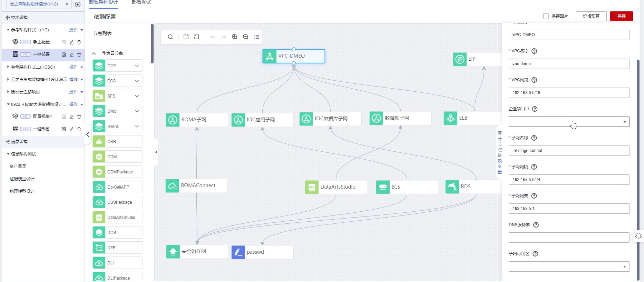Click the search icon in the canvas toolbar
The height and width of the screenshot is (282, 644).
click(x=170, y=37)
